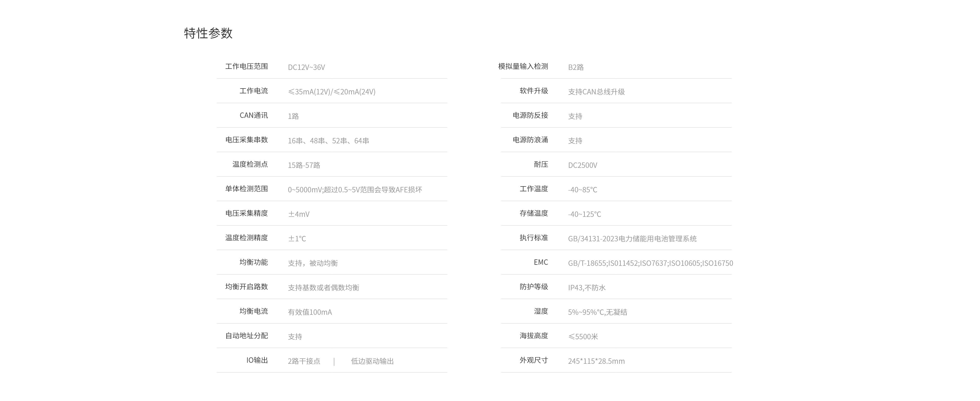The image size is (980, 401).
Task: Click the 特性参数 section heading
Action: click(208, 33)
